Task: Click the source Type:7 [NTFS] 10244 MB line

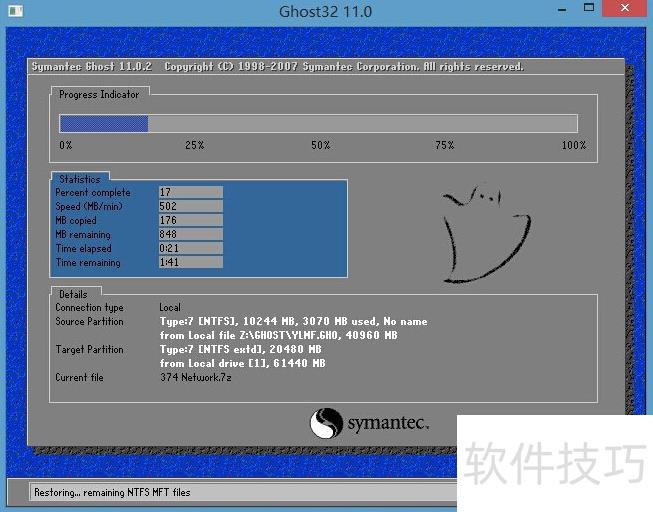Action: pos(294,321)
